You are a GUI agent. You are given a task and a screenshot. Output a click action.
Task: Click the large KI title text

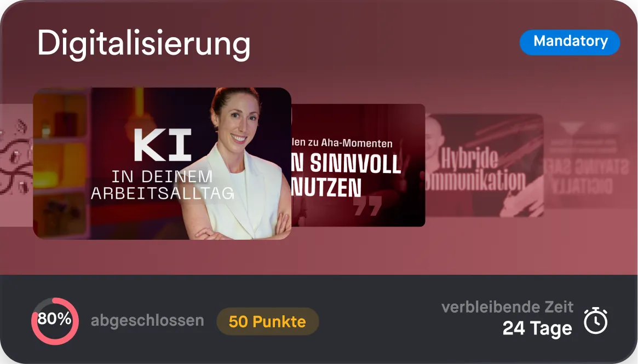point(163,145)
